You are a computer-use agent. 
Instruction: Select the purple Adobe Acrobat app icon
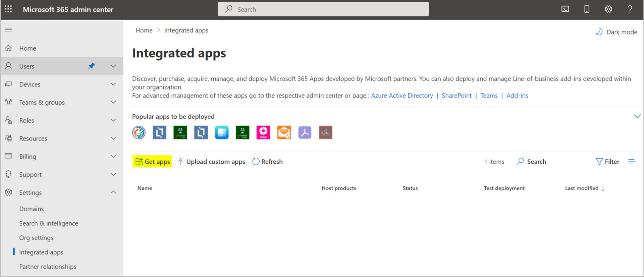305,132
